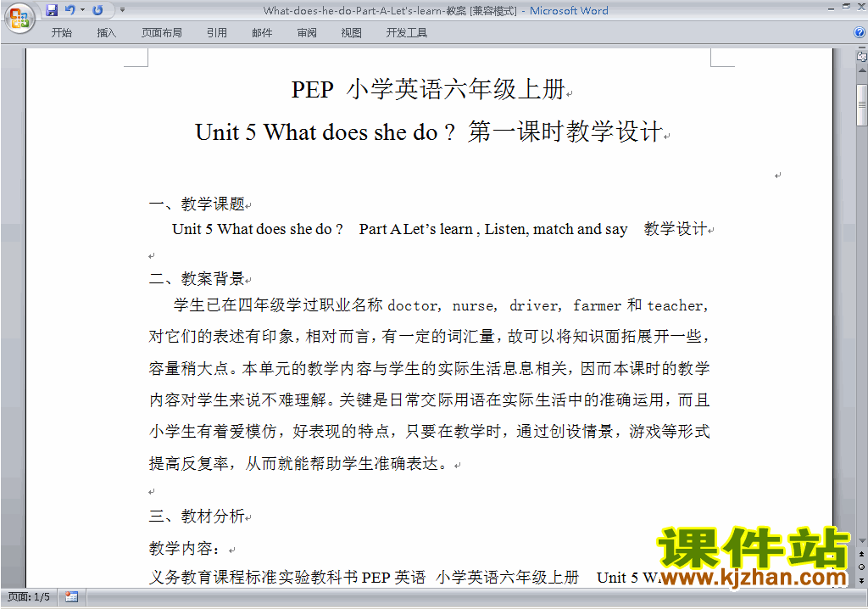Click the macro recording status bar icon
The height and width of the screenshot is (609, 868).
point(71,597)
